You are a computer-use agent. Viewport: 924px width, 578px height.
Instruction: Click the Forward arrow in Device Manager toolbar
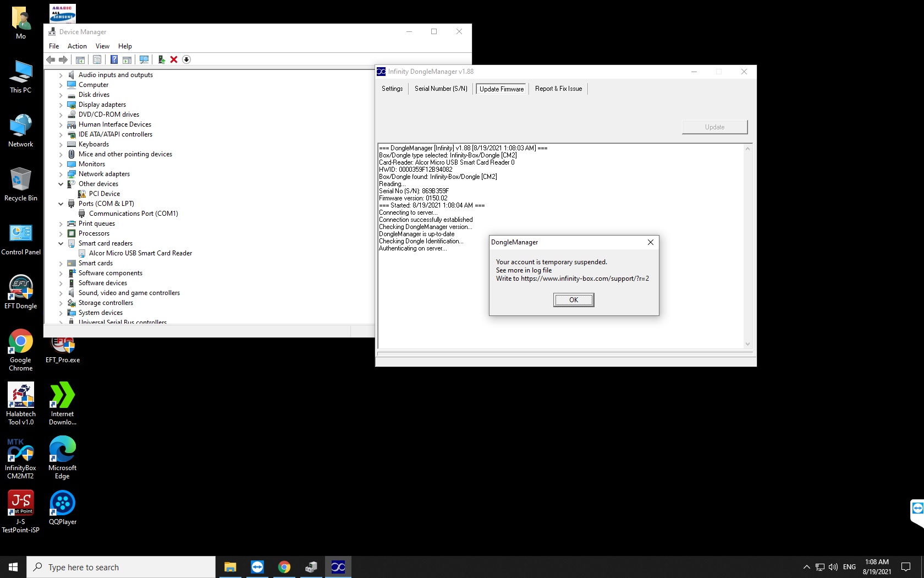(63, 59)
